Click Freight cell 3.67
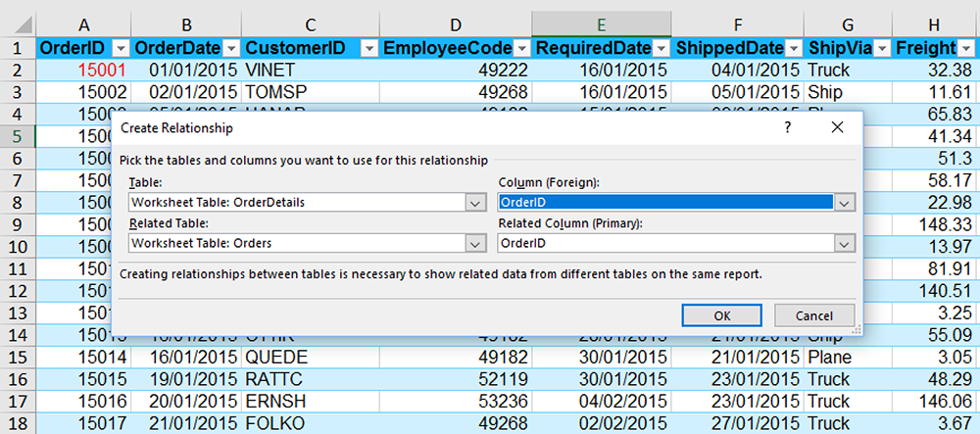The height and width of the screenshot is (434, 980). [934, 423]
